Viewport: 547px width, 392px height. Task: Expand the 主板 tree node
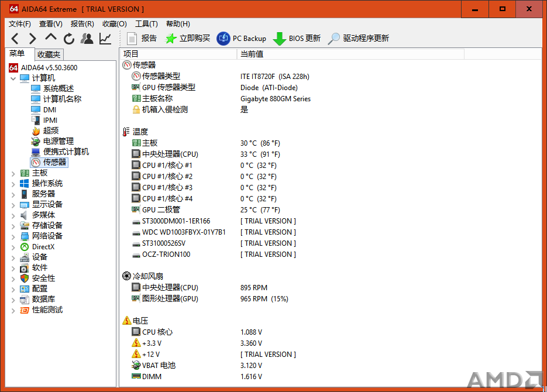pyautogui.click(x=13, y=173)
